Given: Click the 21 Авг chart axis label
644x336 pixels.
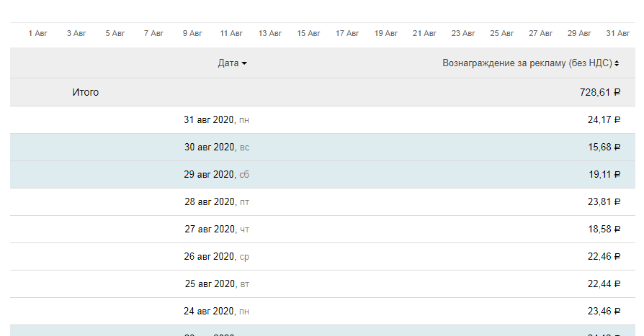Looking at the screenshot, I should point(424,33).
